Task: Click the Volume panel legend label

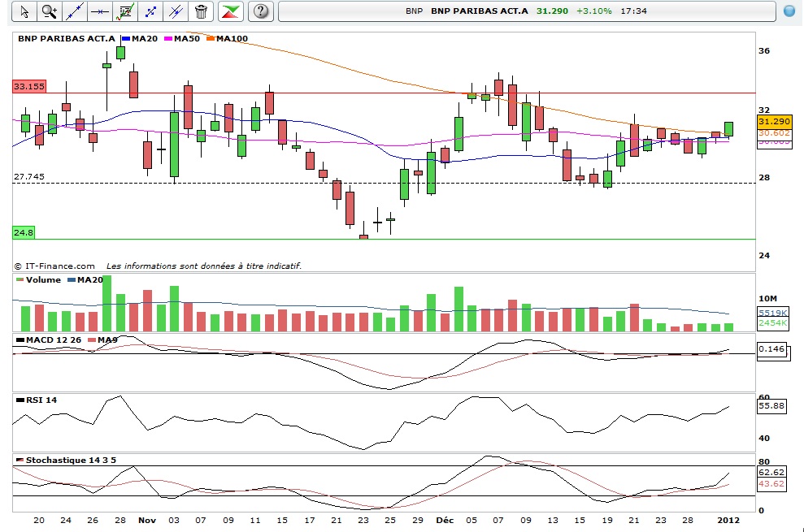Action: coord(43,280)
